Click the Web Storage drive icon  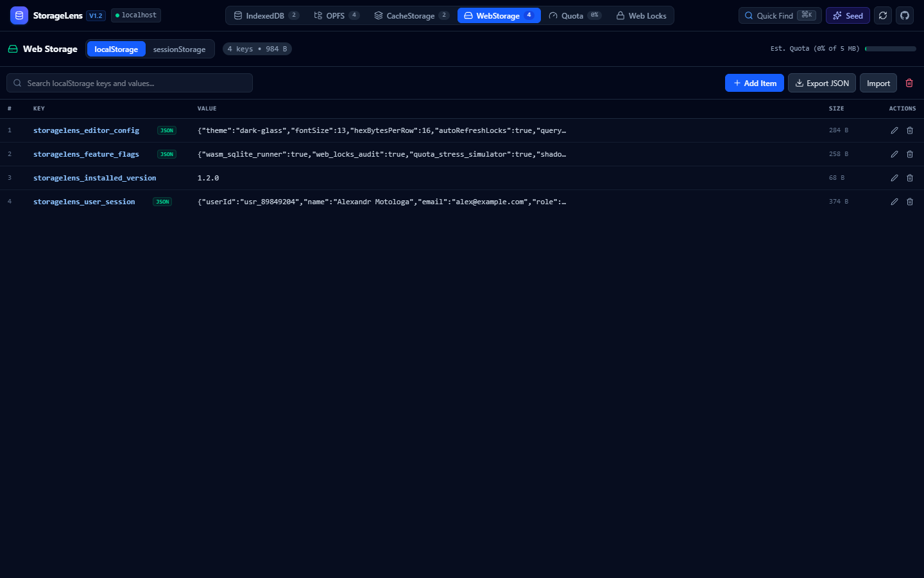(x=13, y=49)
